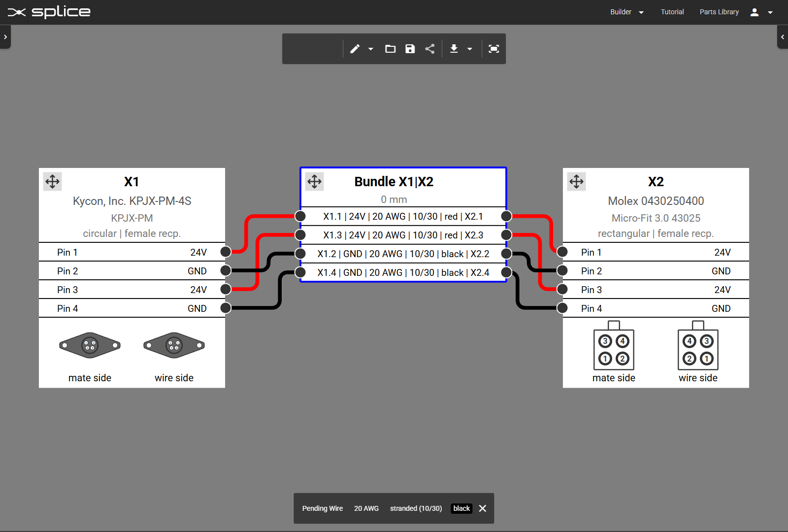Viewport: 788px width, 532px height.
Task: Click the Splice logo
Action: [48, 12]
